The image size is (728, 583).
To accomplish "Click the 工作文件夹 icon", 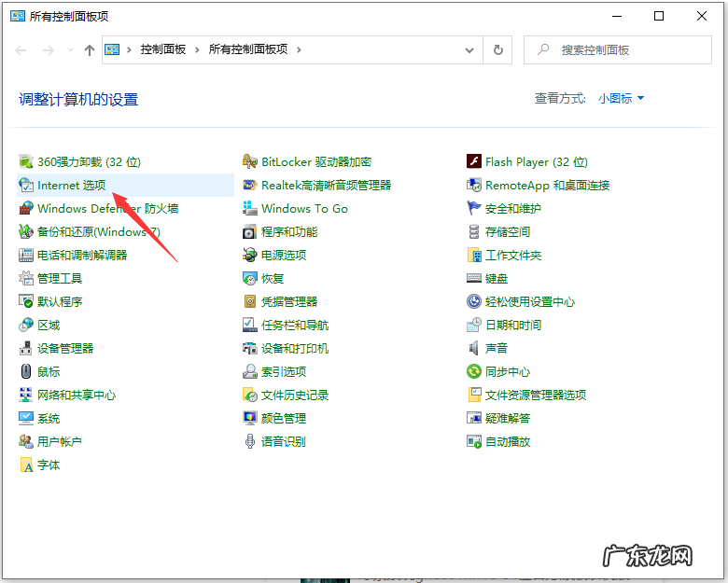I will pyautogui.click(x=473, y=255).
